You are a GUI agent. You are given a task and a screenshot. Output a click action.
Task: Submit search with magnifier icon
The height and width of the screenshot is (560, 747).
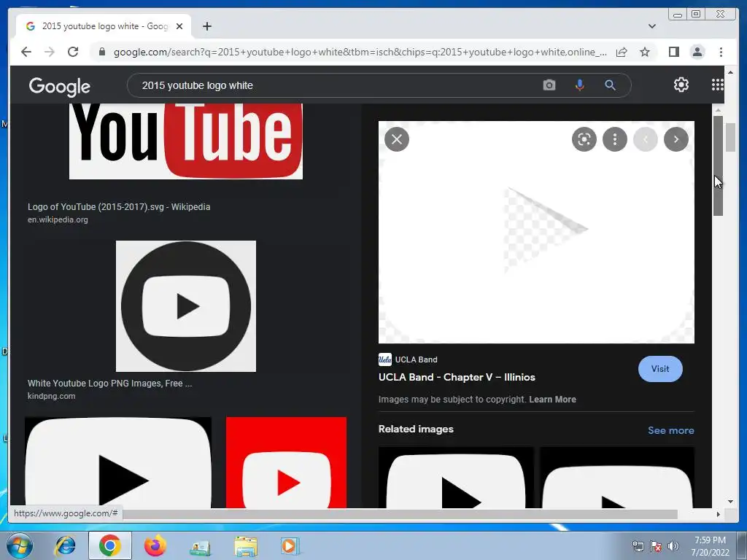[x=611, y=85]
